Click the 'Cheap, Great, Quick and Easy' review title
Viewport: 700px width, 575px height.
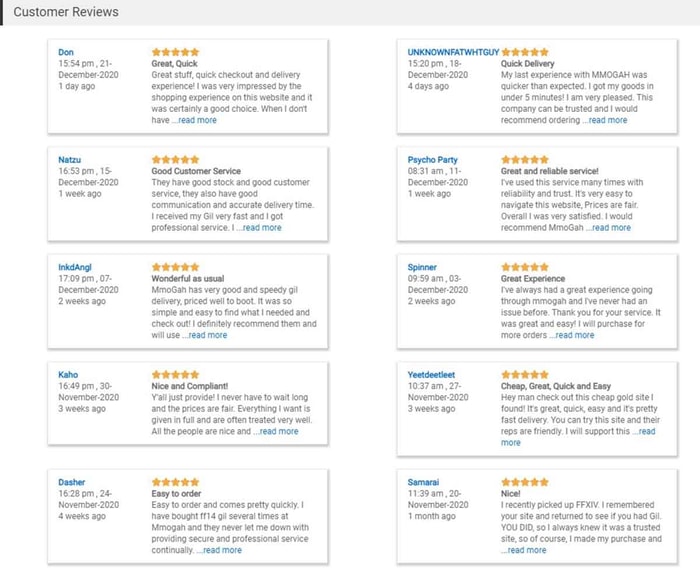pos(556,386)
